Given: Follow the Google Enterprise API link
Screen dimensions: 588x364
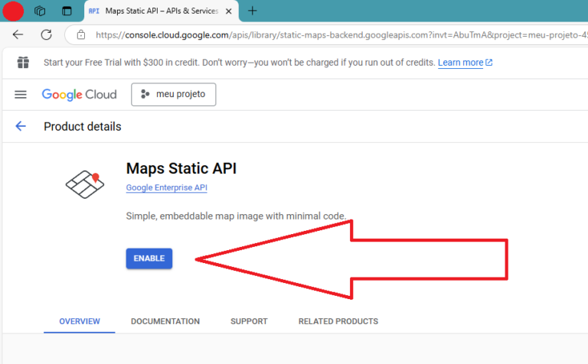Looking at the screenshot, I should [x=166, y=187].
